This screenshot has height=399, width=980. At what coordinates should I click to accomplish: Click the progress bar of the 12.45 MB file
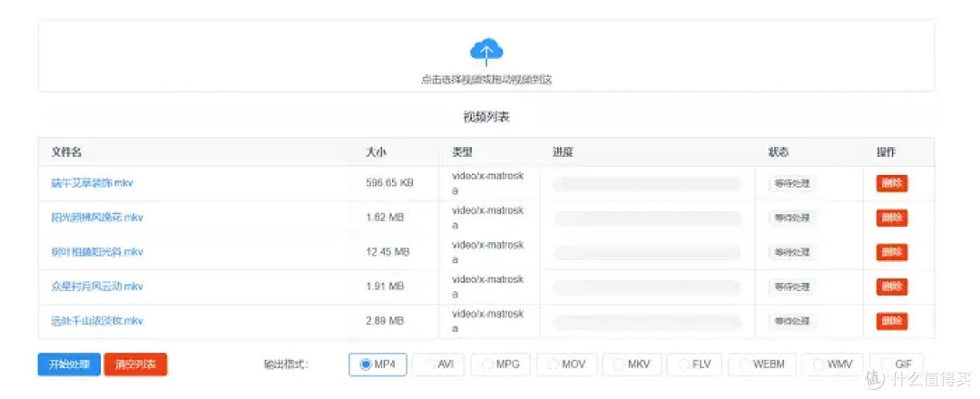[x=647, y=252]
